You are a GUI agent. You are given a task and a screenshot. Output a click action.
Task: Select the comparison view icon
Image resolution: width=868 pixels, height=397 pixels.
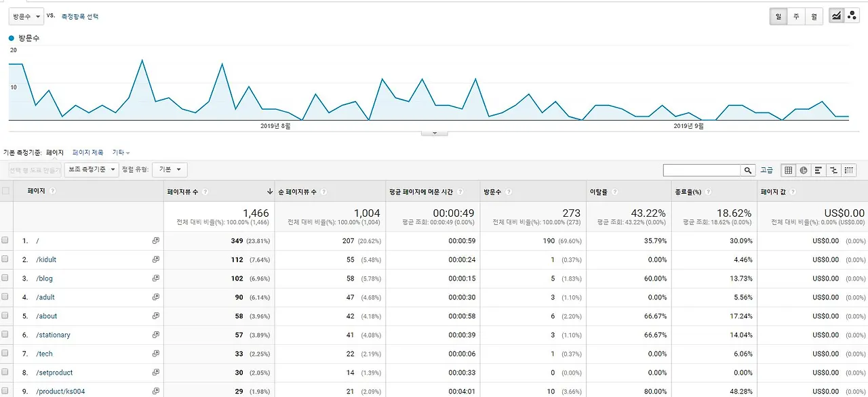834,170
